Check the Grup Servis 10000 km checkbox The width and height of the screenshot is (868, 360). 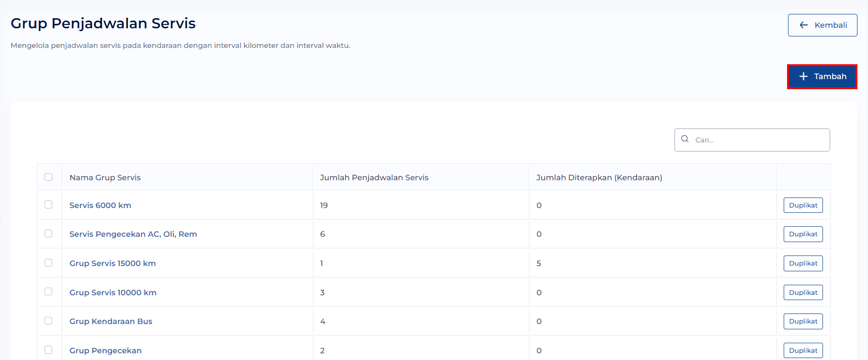coord(48,291)
